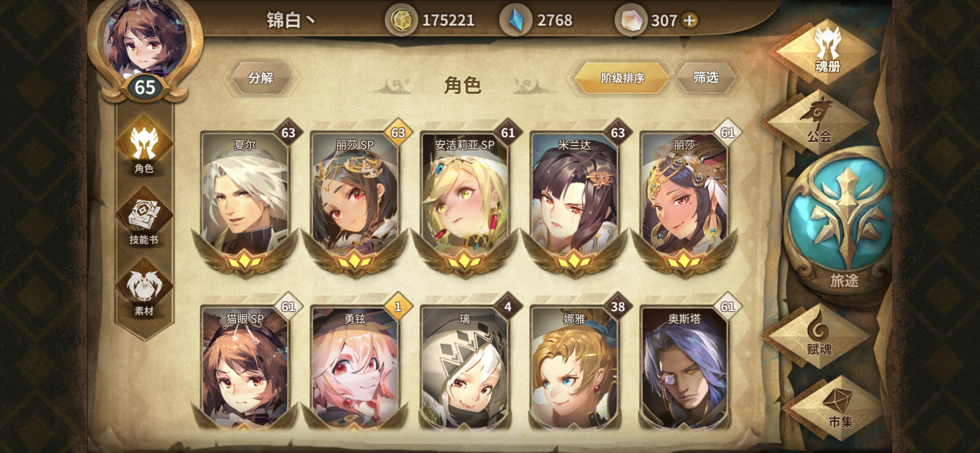Open the 筛选 filter options

(x=705, y=78)
